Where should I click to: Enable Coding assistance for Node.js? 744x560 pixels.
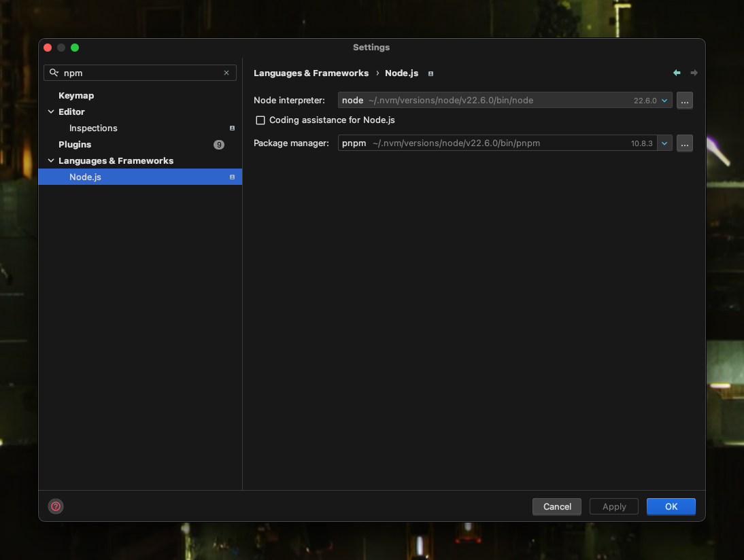[260, 120]
